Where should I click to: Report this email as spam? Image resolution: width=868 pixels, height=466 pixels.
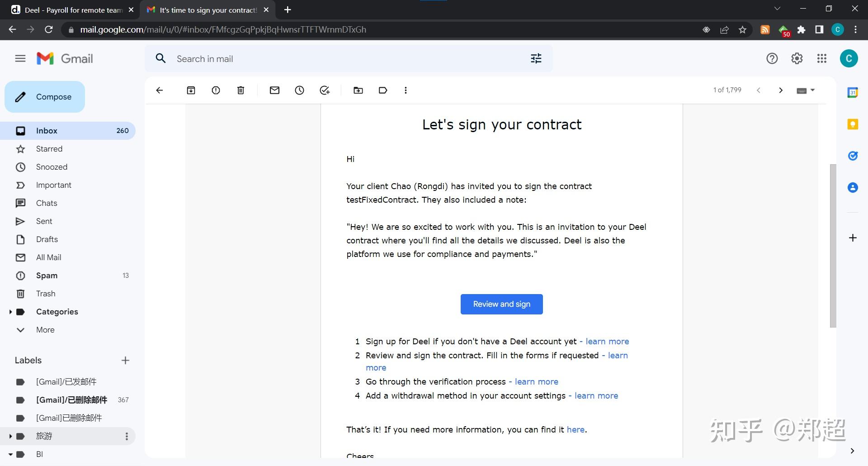click(x=216, y=90)
